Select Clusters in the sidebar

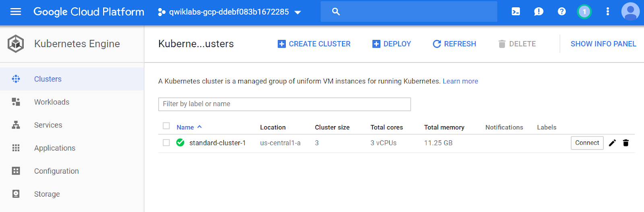tap(72, 79)
